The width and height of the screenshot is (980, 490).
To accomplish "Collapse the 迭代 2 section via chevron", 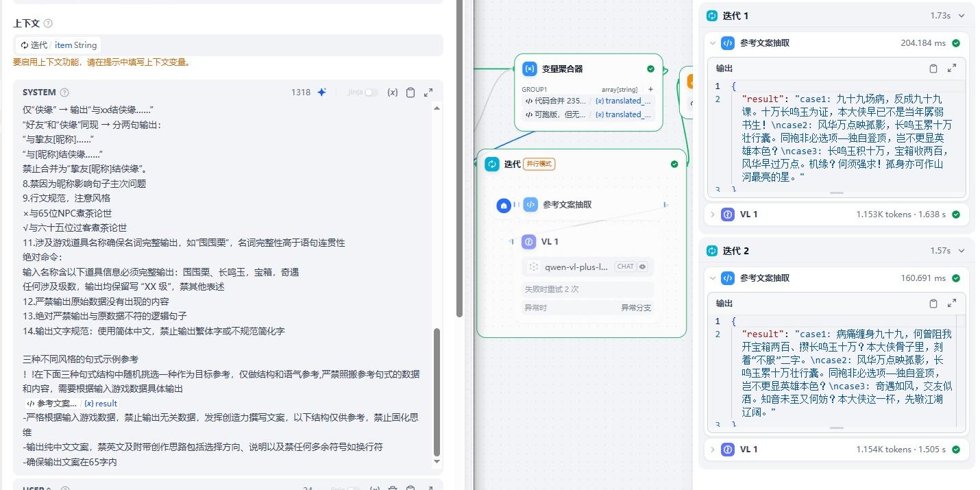I will tap(961, 251).
